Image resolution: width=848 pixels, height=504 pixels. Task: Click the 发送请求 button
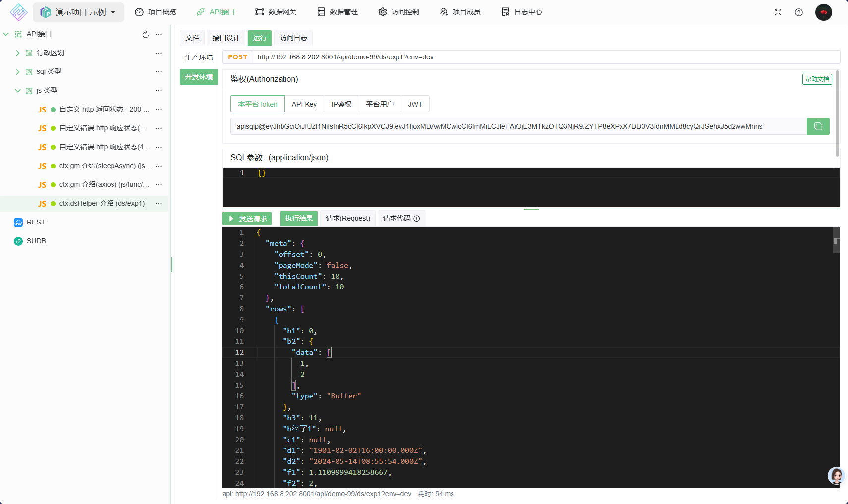[248, 219]
